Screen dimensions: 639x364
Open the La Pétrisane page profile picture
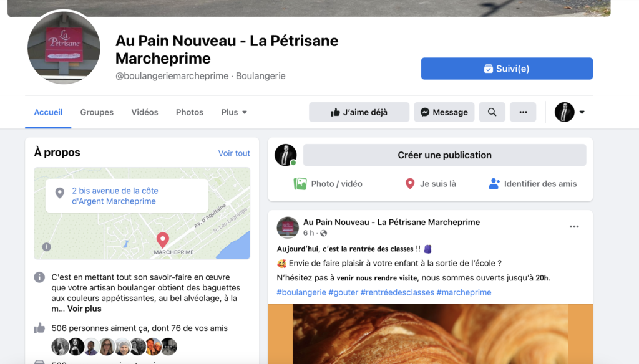point(64,47)
